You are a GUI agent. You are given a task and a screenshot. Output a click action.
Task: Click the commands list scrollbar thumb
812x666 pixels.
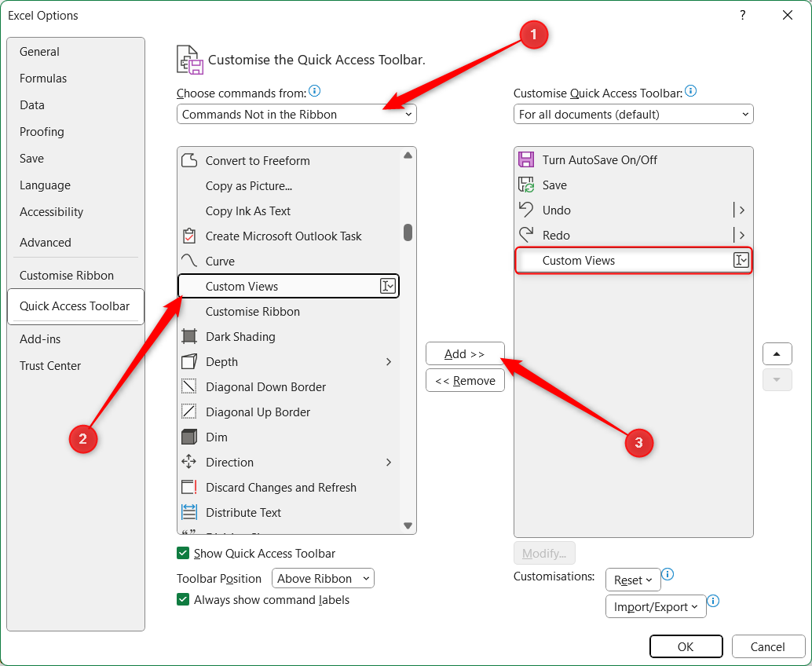408,232
